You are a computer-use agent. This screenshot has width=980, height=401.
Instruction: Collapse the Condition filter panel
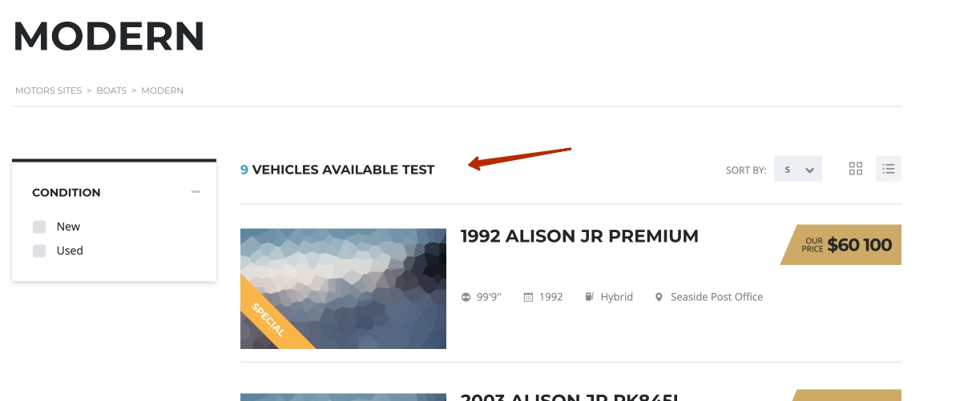click(196, 192)
